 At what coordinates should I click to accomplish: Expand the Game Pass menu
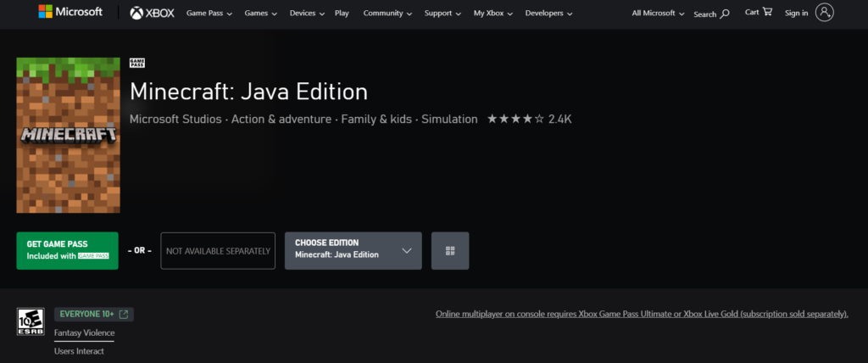(x=209, y=14)
